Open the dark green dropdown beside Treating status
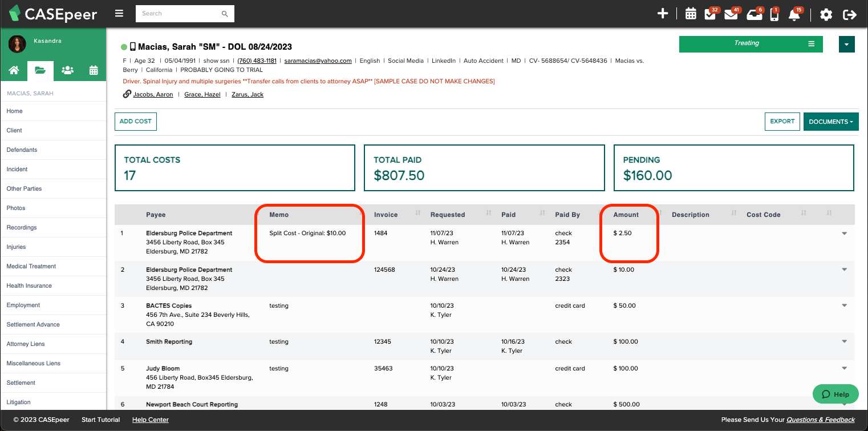 (846, 43)
